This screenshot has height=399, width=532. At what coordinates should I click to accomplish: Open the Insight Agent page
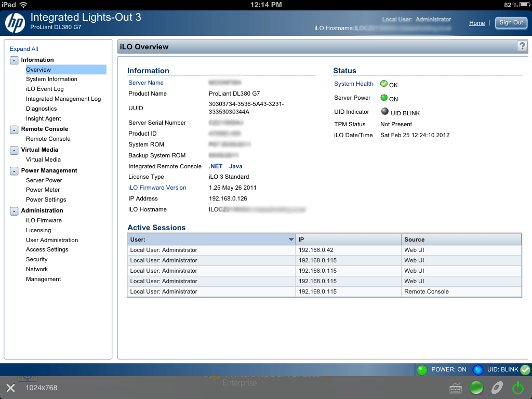[44, 118]
